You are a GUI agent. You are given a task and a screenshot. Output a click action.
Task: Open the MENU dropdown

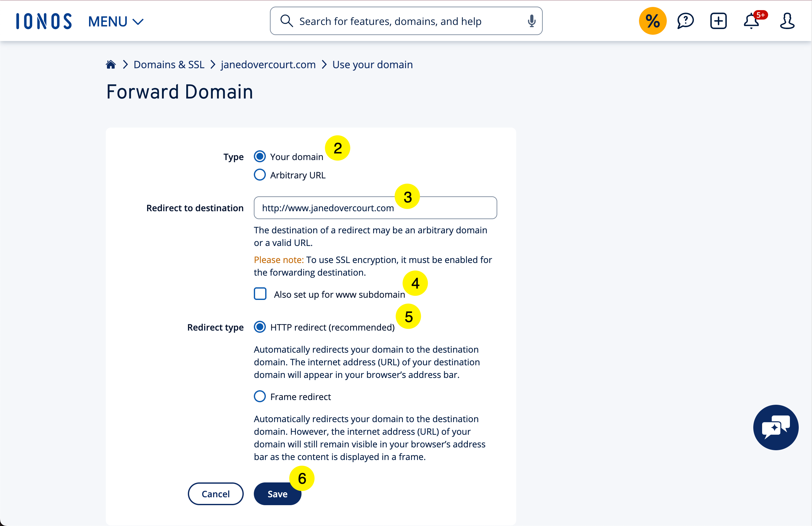click(x=116, y=21)
